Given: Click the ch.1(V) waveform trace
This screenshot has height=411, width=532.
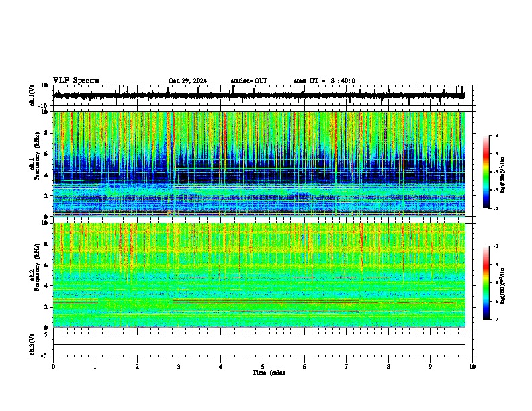Looking at the screenshot, I should tap(259, 95).
